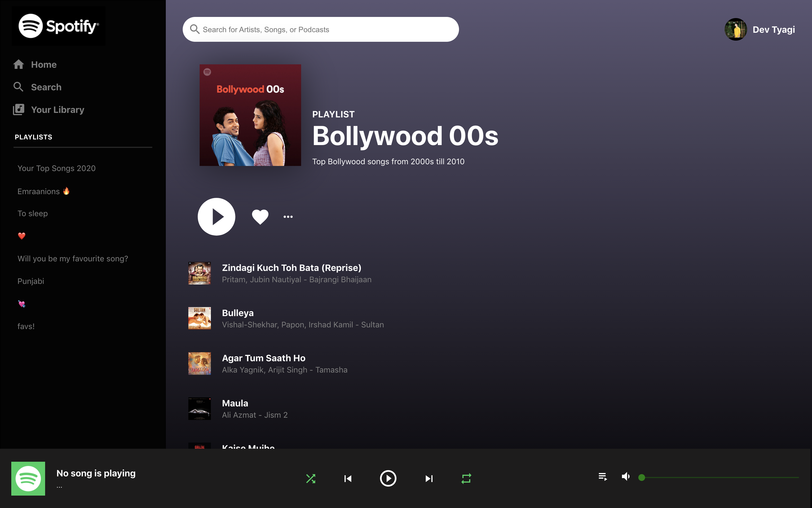
Task: Click the Bollywood 00s playlist title
Action: click(x=405, y=136)
